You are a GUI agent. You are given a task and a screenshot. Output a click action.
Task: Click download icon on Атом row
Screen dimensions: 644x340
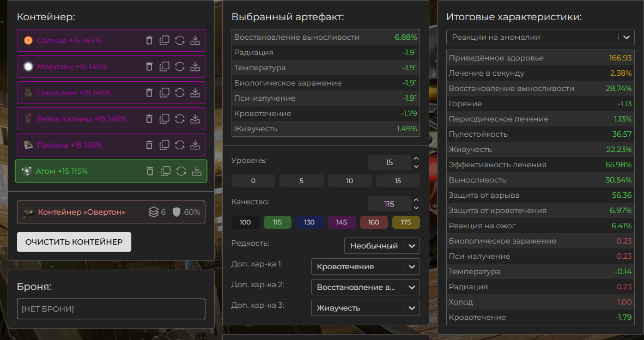click(x=197, y=171)
